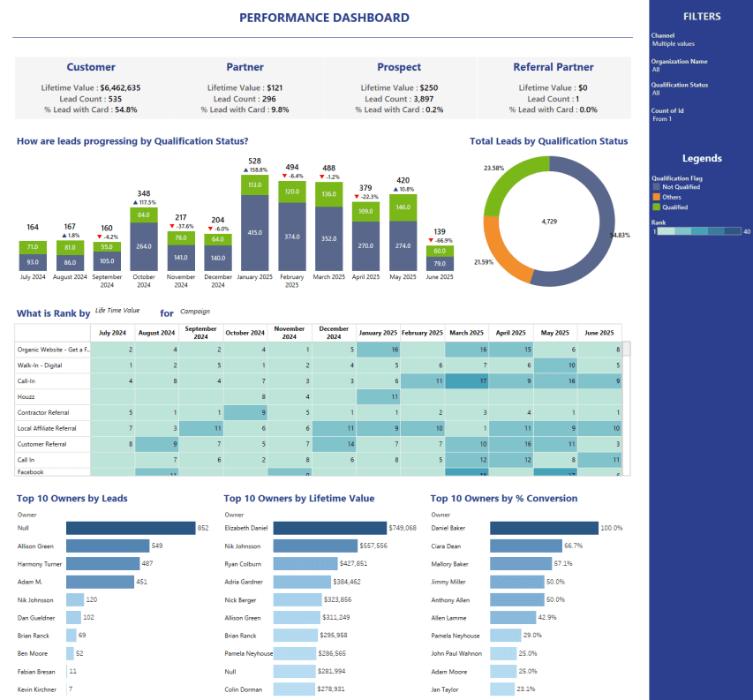Select the Customer summary card
The height and width of the screenshot is (700, 753).
tap(91, 87)
